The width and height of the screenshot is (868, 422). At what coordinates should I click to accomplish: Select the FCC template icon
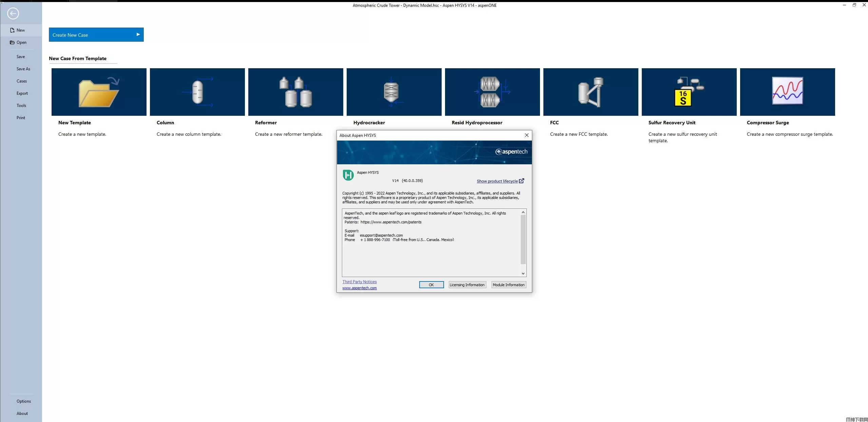tap(591, 92)
